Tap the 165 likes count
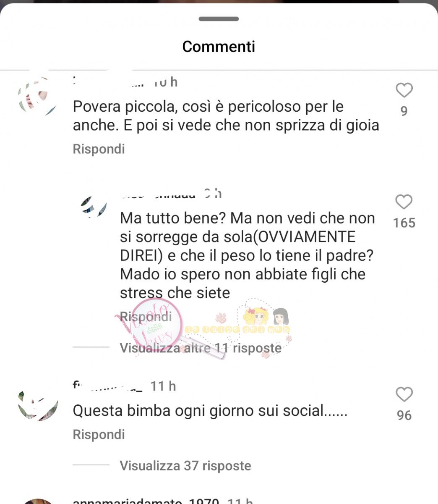The height and width of the screenshot is (504, 438). click(x=404, y=223)
